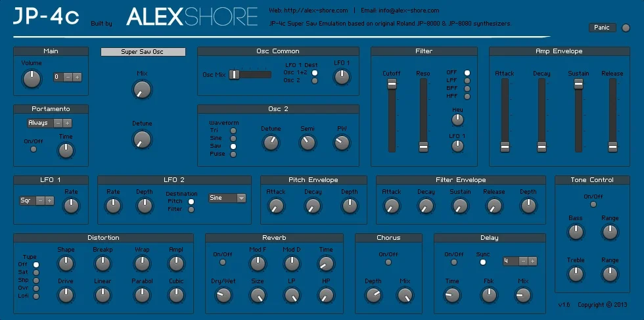Viewport: 644px width, 320px height.
Task: Select Tri waveform for Osc 2
Action: pyautogui.click(x=233, y=131)
